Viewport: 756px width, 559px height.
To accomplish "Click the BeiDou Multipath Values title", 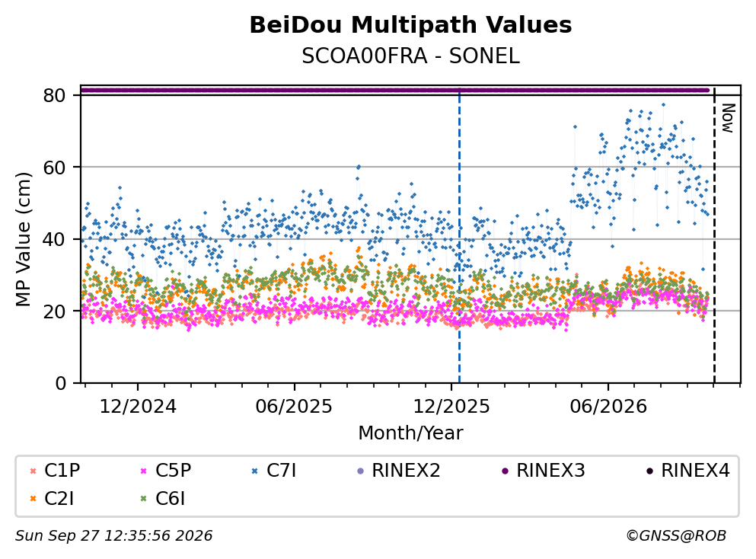I will click(x=411, y=25).
